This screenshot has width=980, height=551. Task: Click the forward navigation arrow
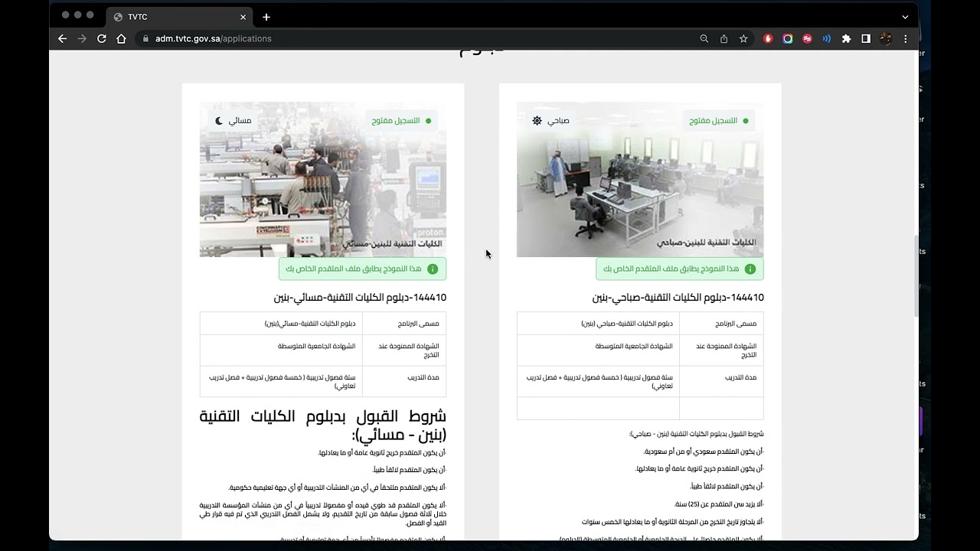(82, 38)
